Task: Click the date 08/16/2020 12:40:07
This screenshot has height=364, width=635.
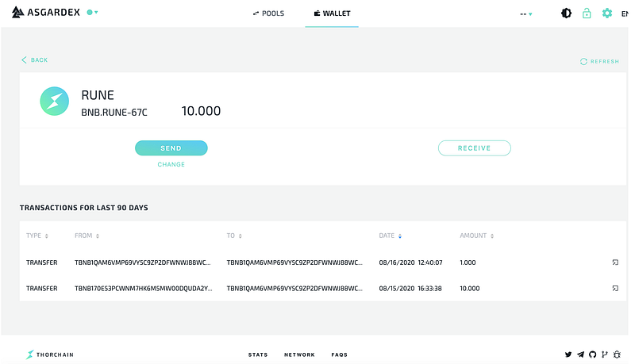Action: pos(410,262)
